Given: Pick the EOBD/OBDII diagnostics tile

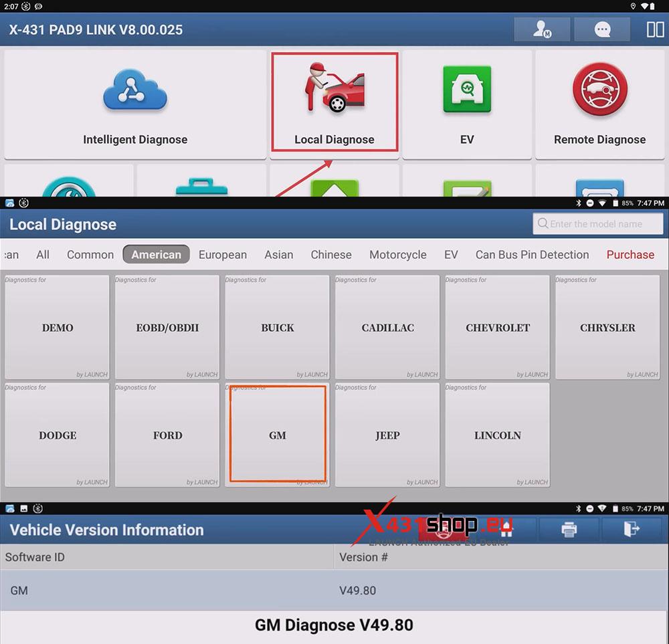Looking at the screenshot, I should (x=167, y=328).
